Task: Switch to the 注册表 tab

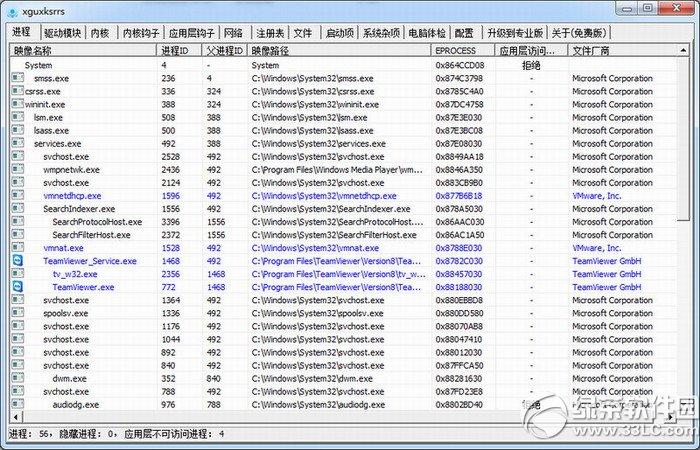Action: pos(267,33)
